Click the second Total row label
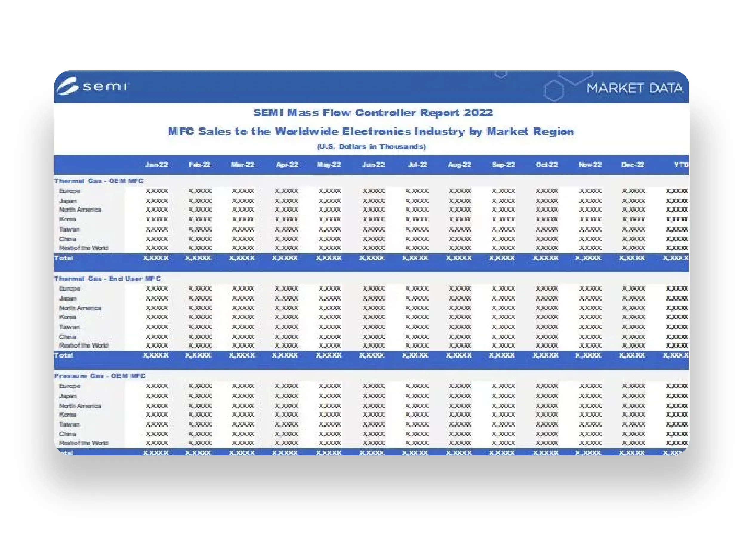Image resolution: width=746 pixels, height=560 pixels. click(64, 356)
